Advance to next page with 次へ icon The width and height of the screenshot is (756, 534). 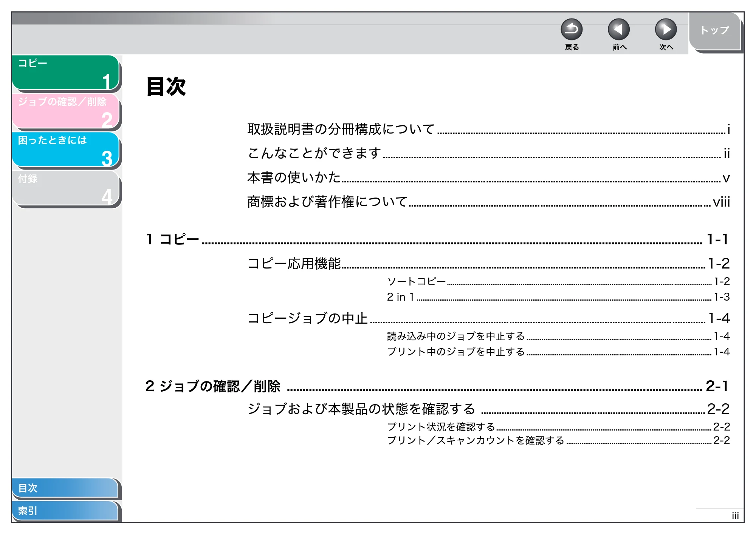[x=666, y=29]
